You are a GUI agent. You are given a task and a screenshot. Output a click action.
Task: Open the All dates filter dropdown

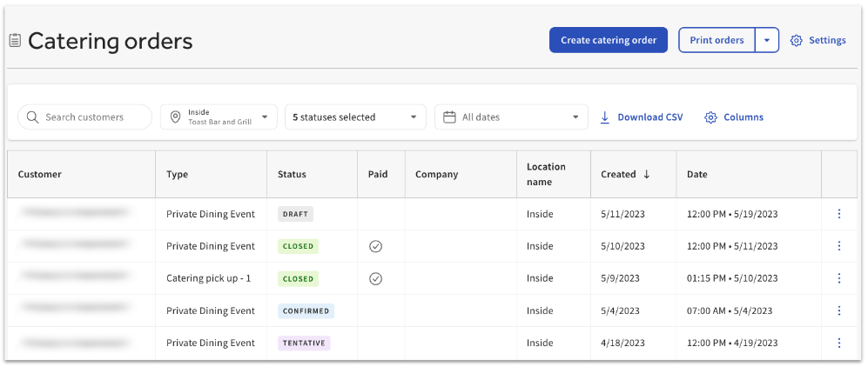pyautogui.click(x=511, y=117)
